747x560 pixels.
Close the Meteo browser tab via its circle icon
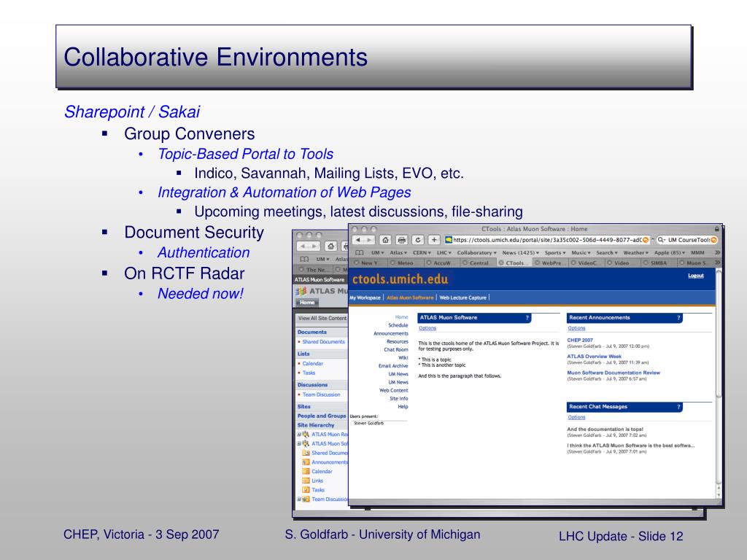[392, 262]
